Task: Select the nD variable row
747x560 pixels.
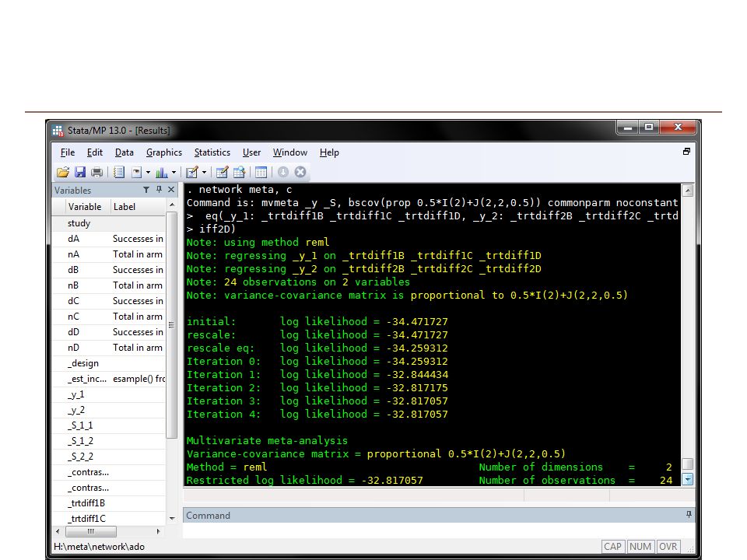Action: pos(109,348)
